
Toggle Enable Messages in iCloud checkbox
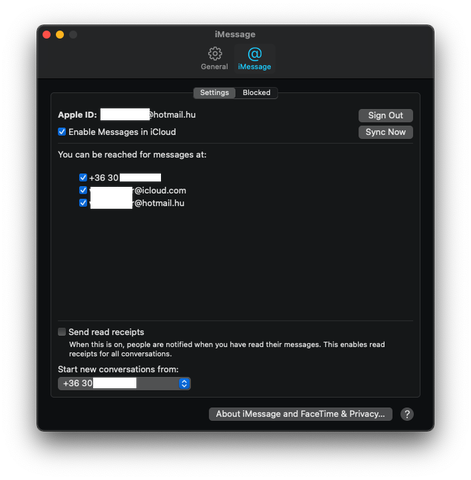click(62, 132)
